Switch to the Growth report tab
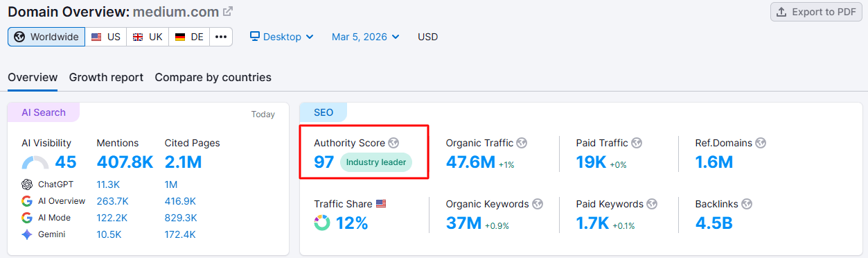868x258 pixels. point(106,78)
